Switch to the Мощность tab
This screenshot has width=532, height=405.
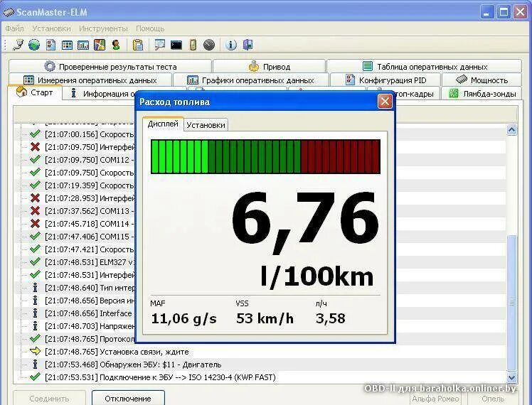[x=482, y=80]
